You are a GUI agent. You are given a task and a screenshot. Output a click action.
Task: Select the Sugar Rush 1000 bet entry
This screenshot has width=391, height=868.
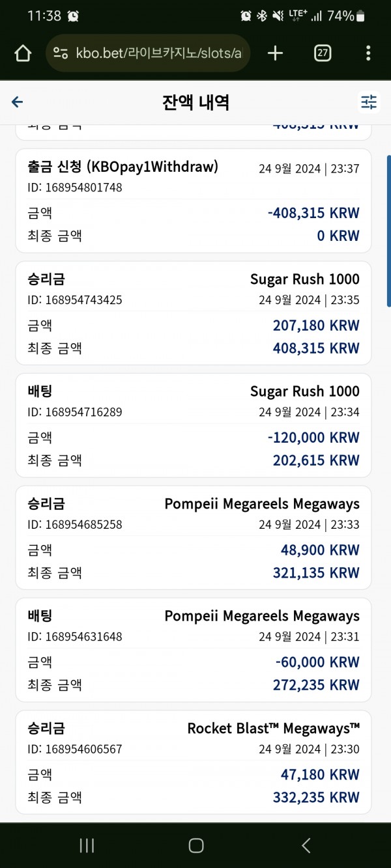pyautogui.click(x=194, y=425)
